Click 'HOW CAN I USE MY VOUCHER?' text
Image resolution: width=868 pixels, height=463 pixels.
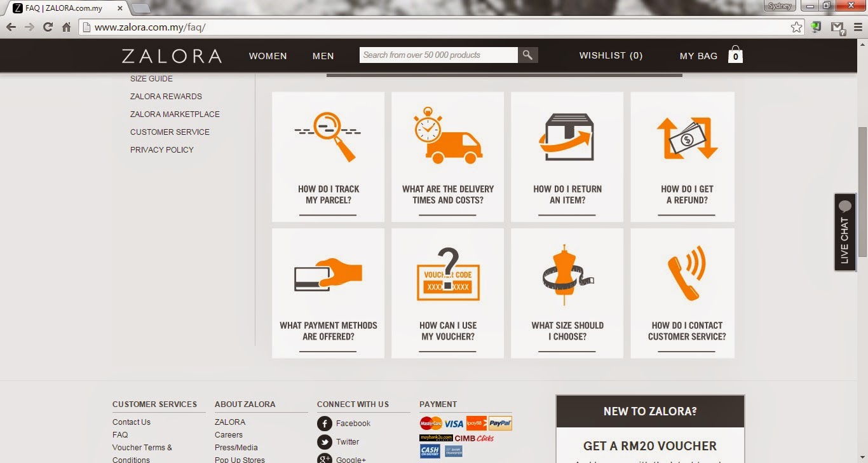tap(448, 331)
